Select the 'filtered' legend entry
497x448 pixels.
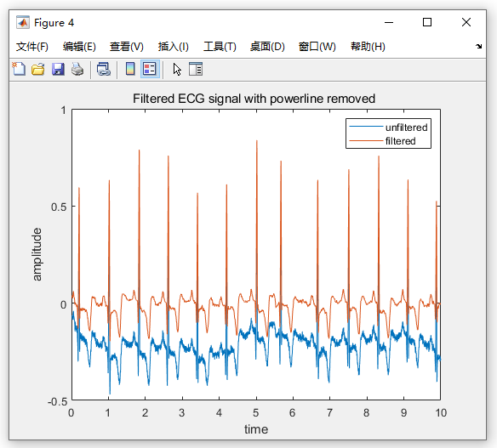coord(400,141)
